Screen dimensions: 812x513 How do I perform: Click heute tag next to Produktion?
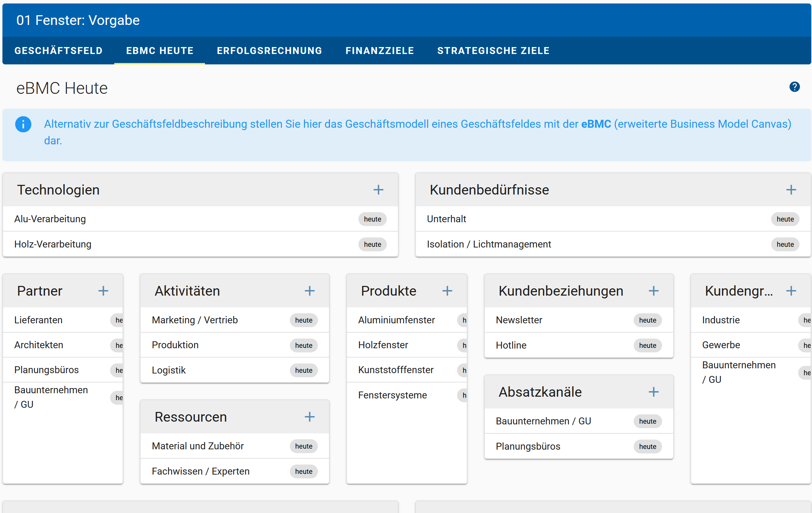(304, 345)
